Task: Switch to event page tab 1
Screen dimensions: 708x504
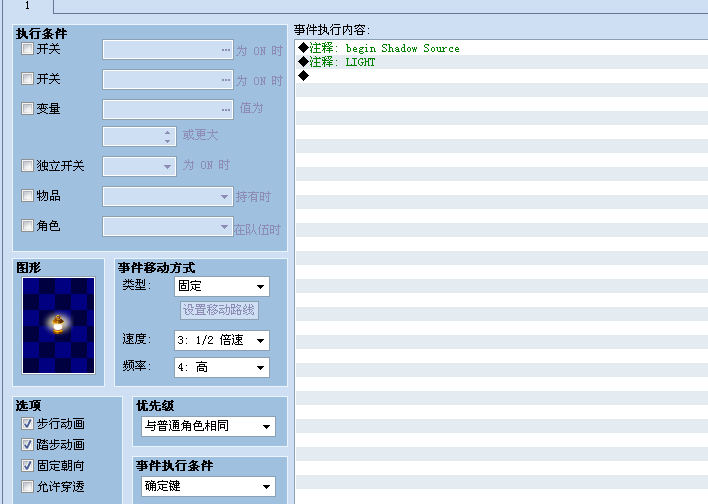Action: (28, 6)
